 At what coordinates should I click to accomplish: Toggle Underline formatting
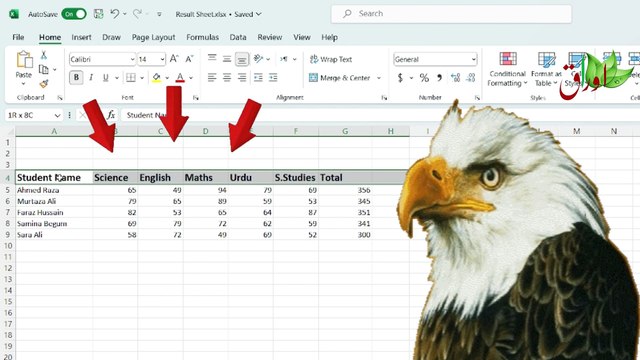106,77
